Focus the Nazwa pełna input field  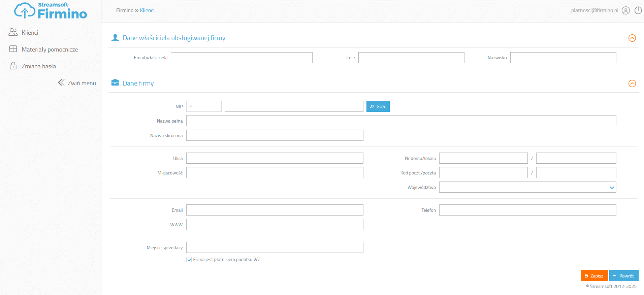point(401,121)
